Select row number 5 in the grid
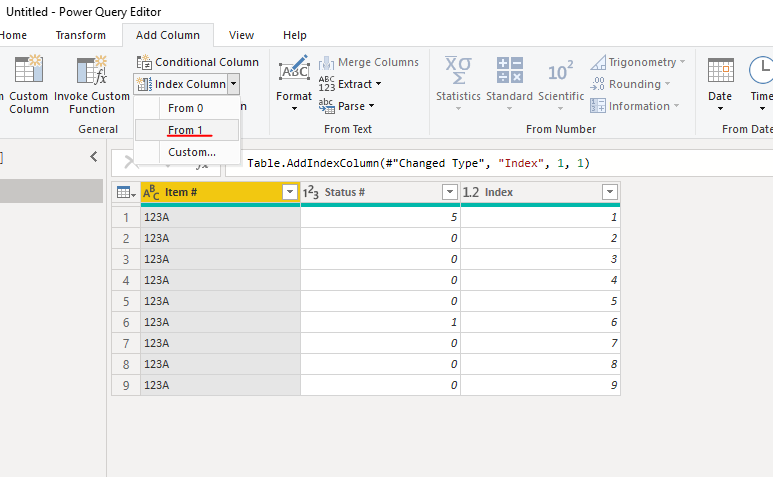This screenshot has height=477, width=773. (x=126, y=301)
